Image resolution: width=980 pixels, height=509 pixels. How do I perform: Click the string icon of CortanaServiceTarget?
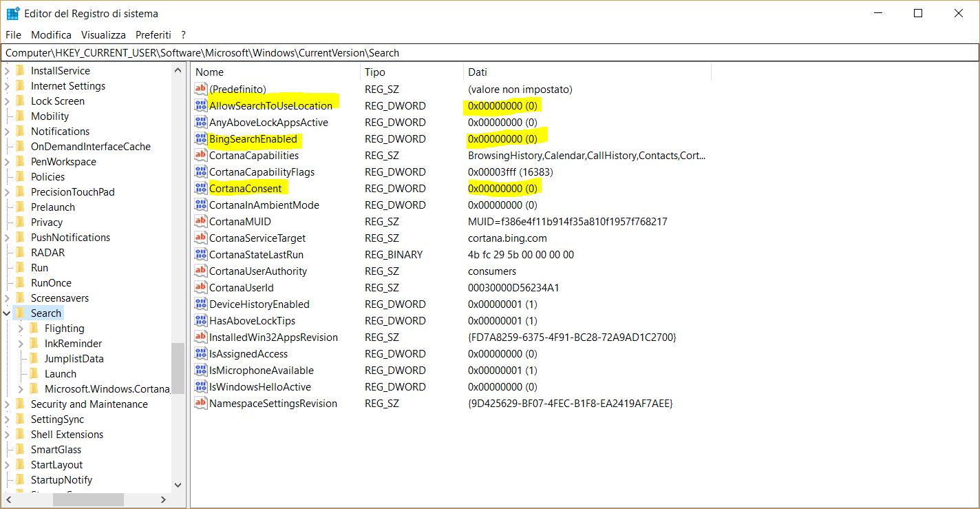click(200, 238)
